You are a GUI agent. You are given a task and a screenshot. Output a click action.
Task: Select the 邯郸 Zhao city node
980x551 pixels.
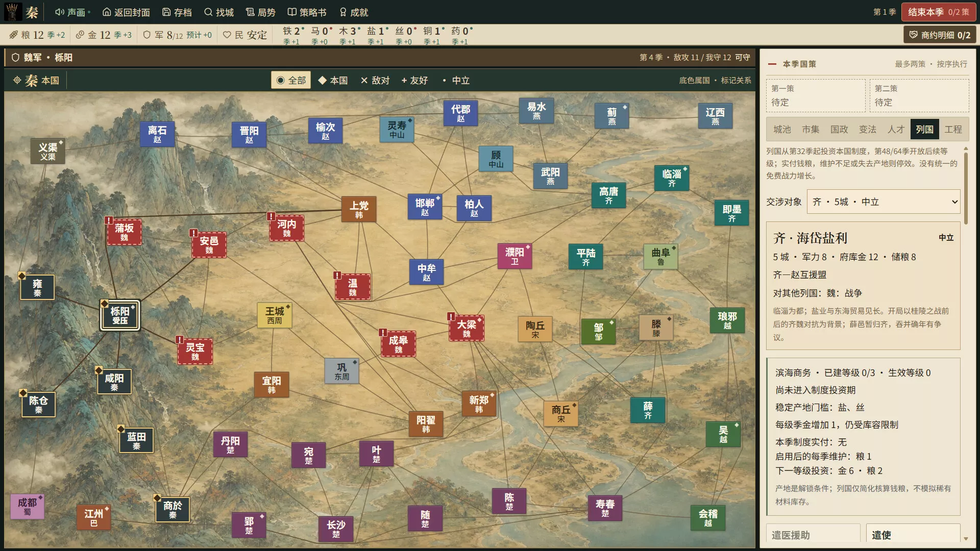click(x=425, y=207)
